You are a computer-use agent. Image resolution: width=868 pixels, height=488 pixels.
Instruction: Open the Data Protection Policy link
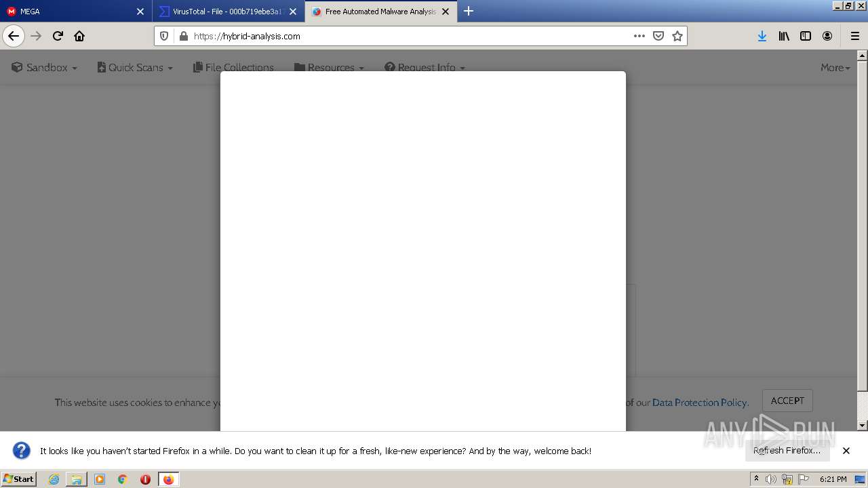click(x=699, y=403)
